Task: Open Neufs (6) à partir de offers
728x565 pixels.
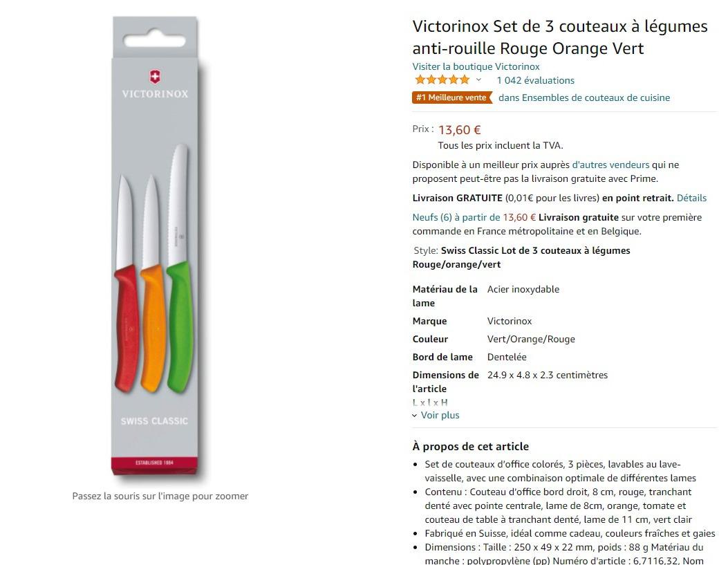Action: point(474,217)
